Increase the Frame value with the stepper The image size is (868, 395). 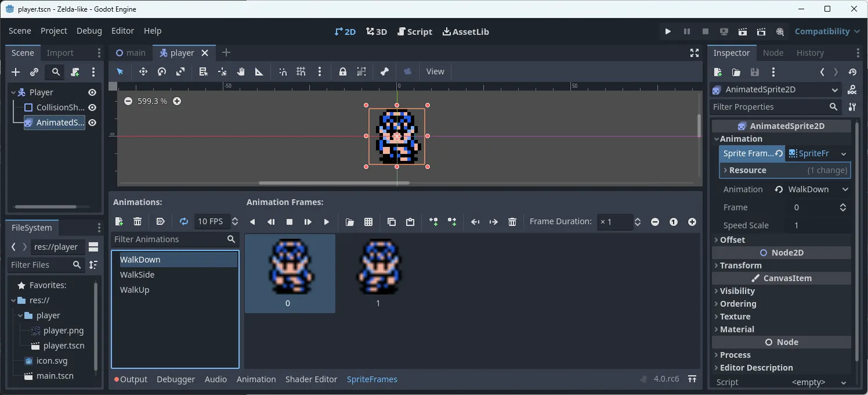click(843, 204)
